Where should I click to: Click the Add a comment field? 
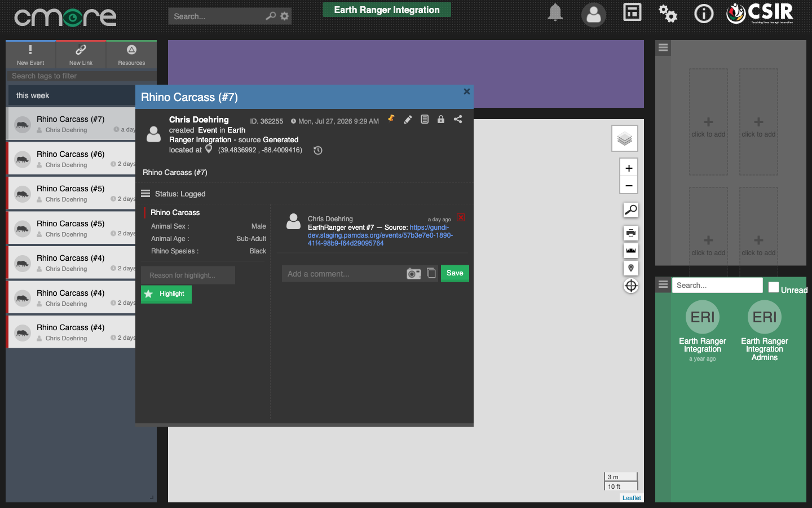point(343,274)
